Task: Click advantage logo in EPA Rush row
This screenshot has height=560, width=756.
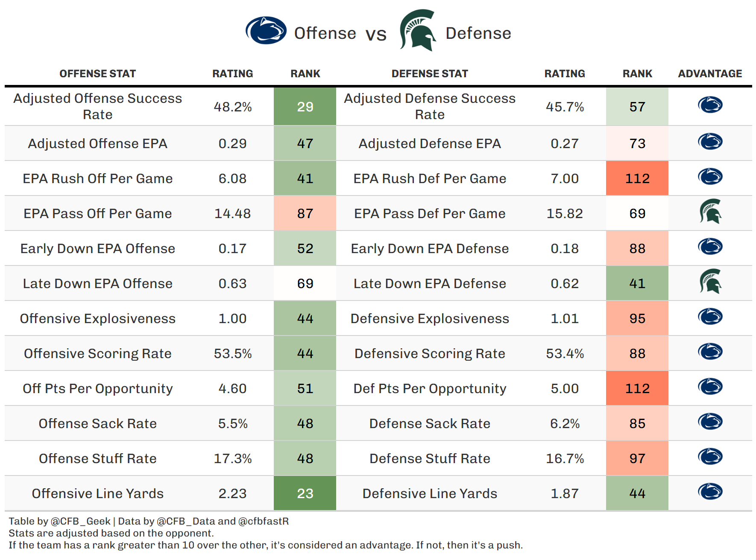Action: 710,177
